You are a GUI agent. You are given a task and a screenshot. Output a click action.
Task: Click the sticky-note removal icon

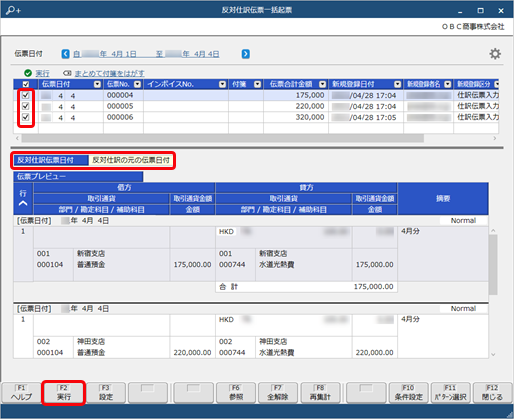pyautogui.click(x=67, y=73)
